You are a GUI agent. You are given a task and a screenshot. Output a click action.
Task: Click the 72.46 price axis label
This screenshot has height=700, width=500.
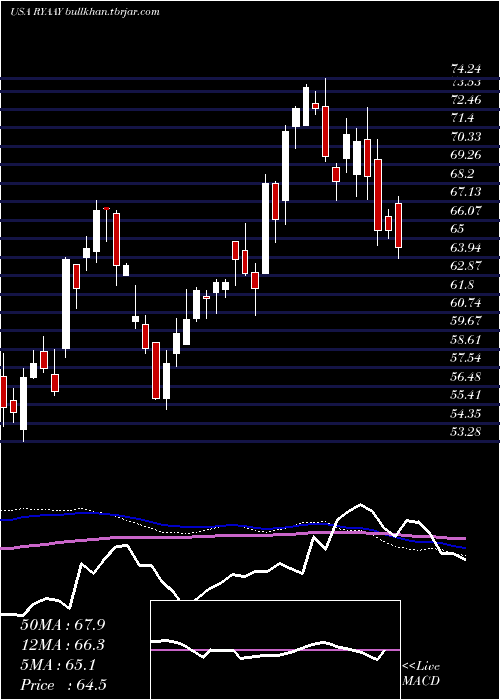(x=467, y=99)
